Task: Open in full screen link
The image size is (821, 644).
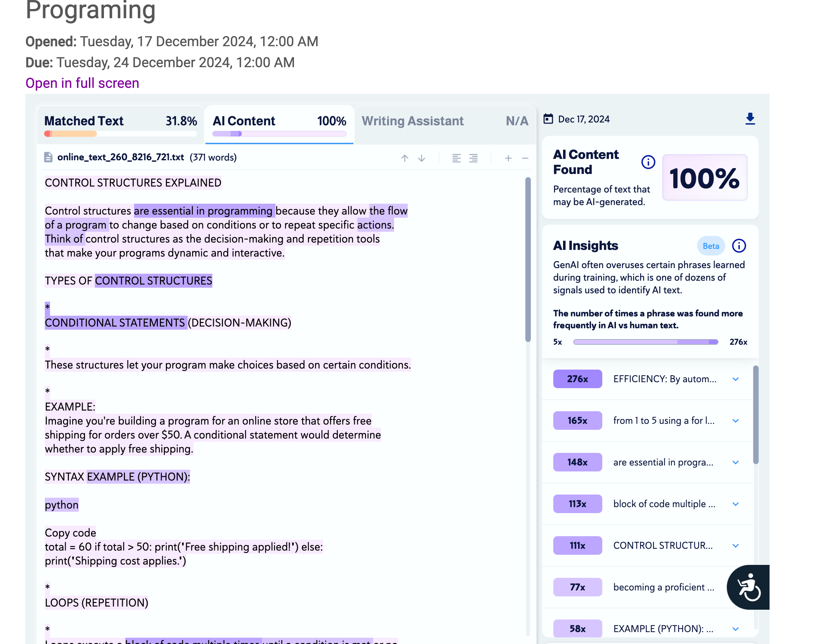Action: click(81, 83)
